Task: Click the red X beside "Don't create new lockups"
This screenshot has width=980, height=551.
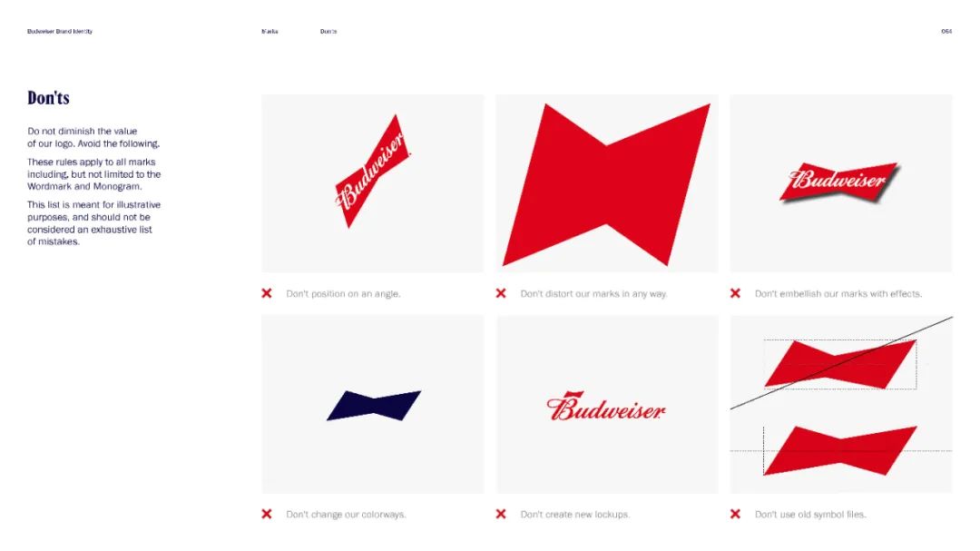Action: tap(501, 514)
